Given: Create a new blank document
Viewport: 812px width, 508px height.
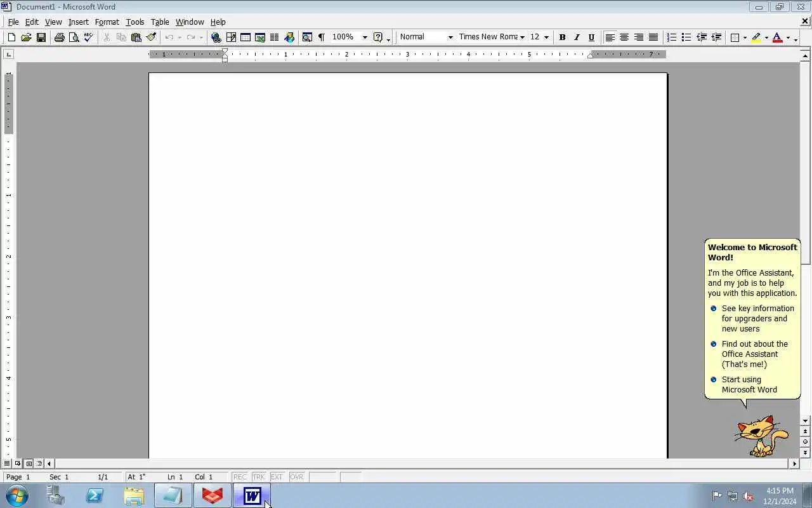Looking at the screenshot, I should pyautogui.click(x=11, y=37).
